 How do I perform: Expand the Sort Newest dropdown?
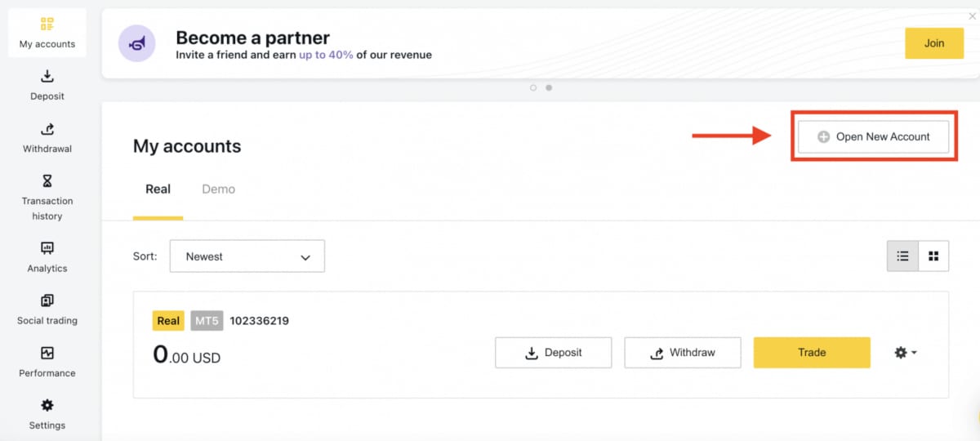click(x=247, y=256)
